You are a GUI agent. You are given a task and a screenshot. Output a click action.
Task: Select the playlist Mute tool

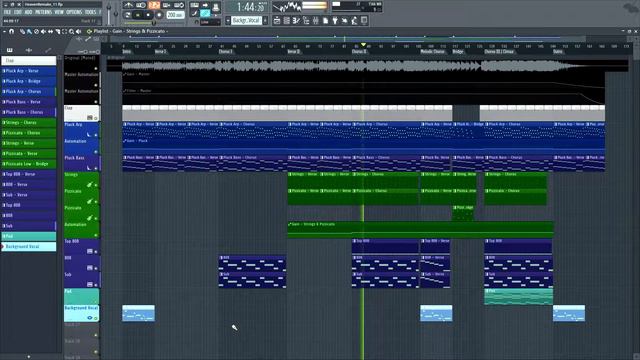tap(43, 31)
